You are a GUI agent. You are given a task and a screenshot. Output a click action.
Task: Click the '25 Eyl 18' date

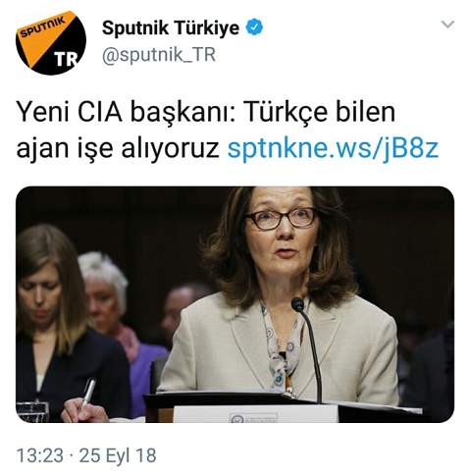point(118,455)
